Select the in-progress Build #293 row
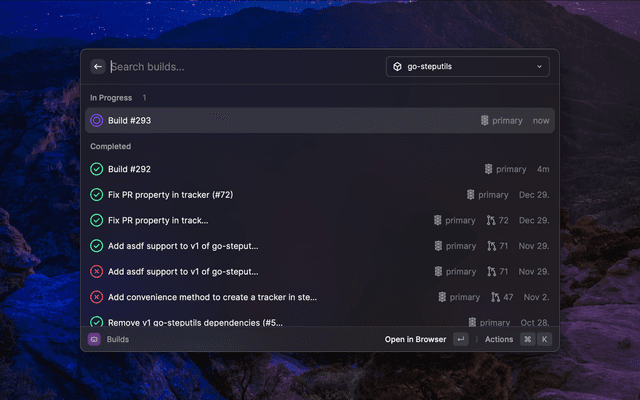640x400 pixels. point(319,120)
